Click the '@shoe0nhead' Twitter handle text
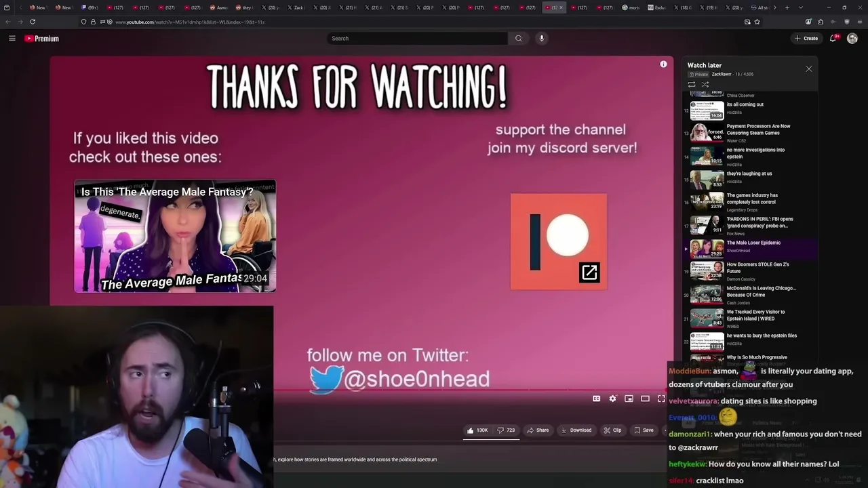868x488 pixels. [416, 379]
